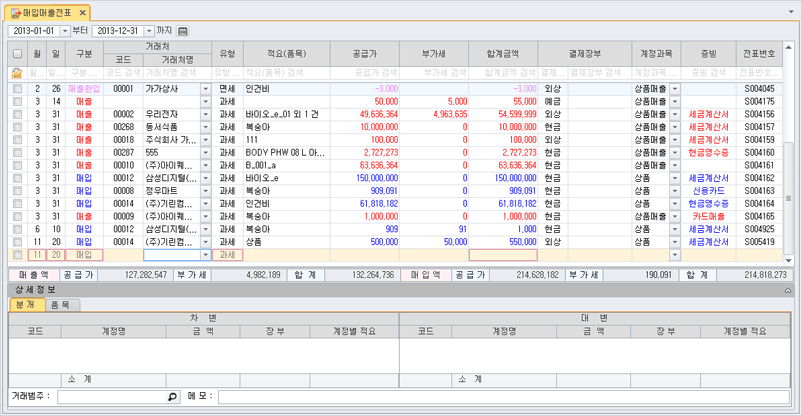
Task: Check the row S004175 checkbox
Action: pos(17,101)
